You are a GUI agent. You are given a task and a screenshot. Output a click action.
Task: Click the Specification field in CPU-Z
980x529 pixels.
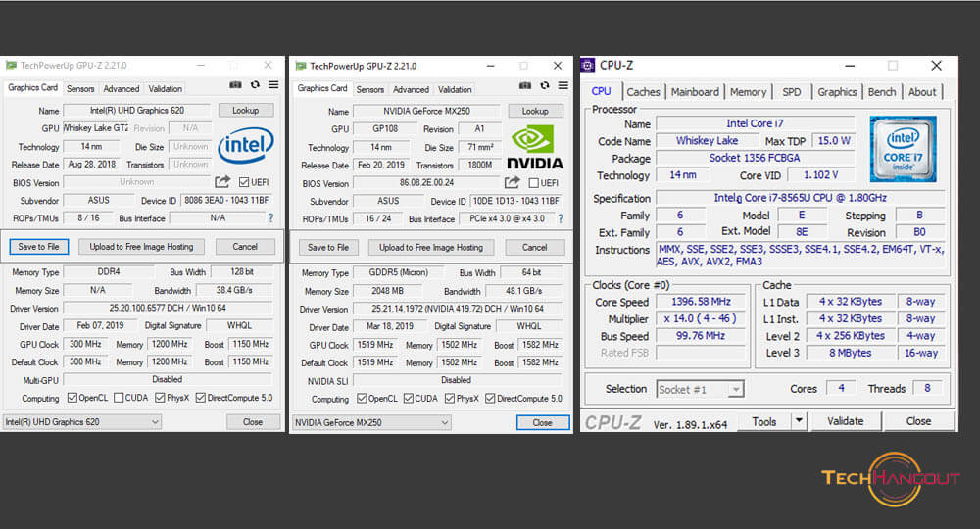(800, 198)
